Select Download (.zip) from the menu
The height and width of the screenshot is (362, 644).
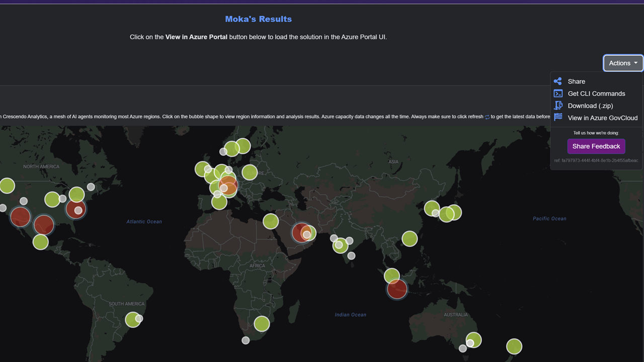pyautogui.click(x=590, y=106)
